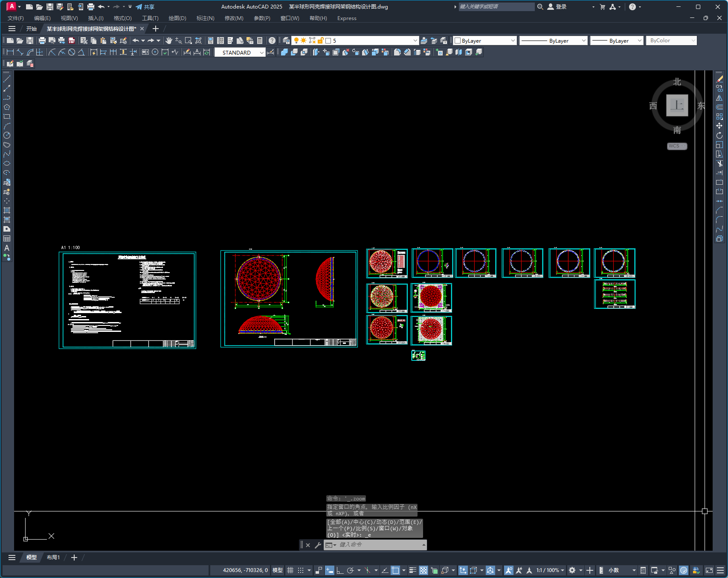Screen dimensions: 728x578
Task: Open Help via the question mark toolbar icon
Action: (x=272, y=41)
